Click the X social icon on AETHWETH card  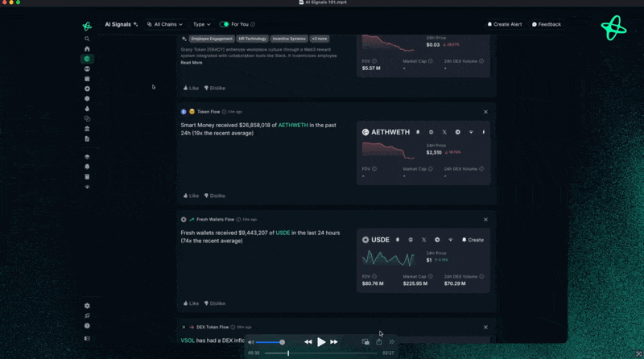click(444, 132)
